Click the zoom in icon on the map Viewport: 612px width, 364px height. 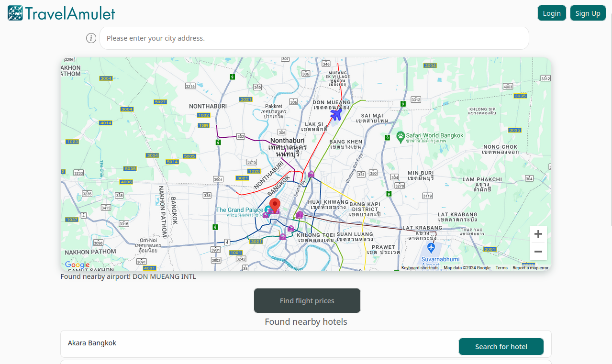pos(538,234)
